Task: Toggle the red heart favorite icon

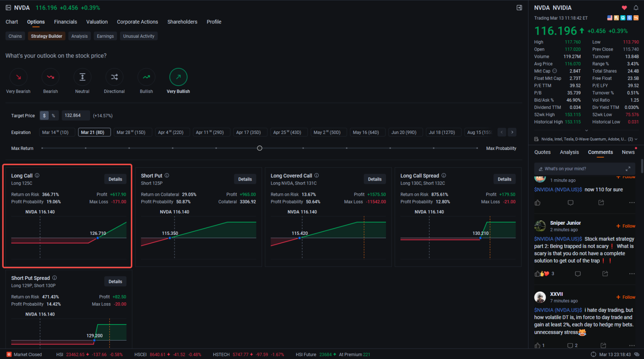Action: pos(624,8)
